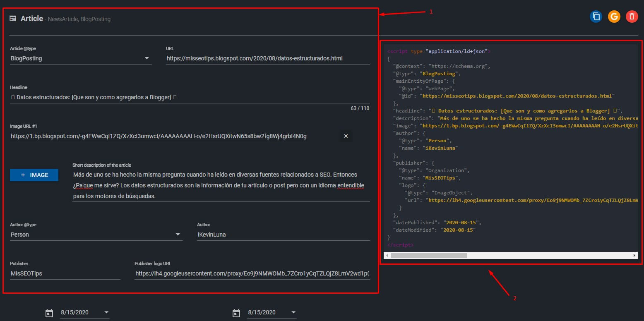Image resolution: width=644 pixels, height=321 pixels.
Task: Click the code panel horizontal scrollbar thumb
Action: tap(428, 256)
